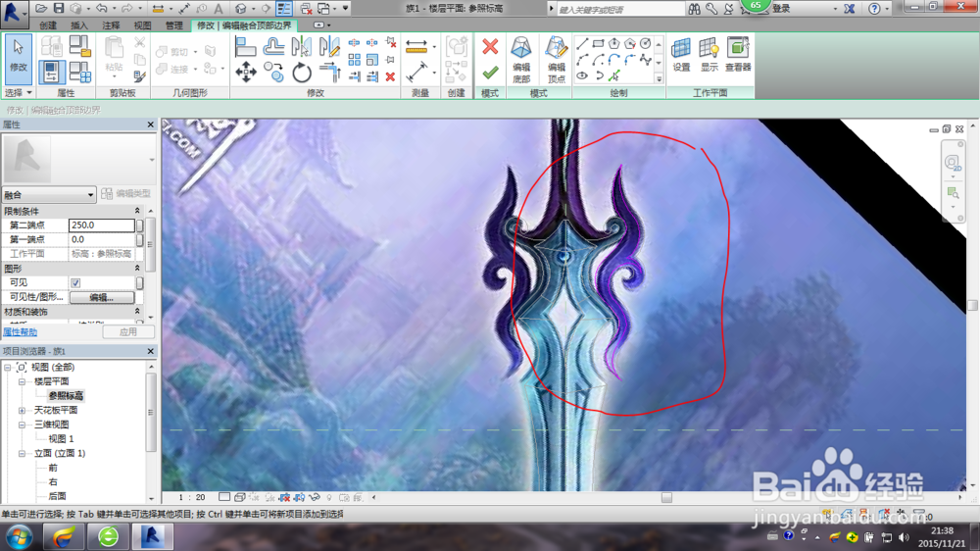The image size is (980, 551).
Task: Click the 应用 (Apply) button
Action: pyautogui.click(x=128, y=332)
